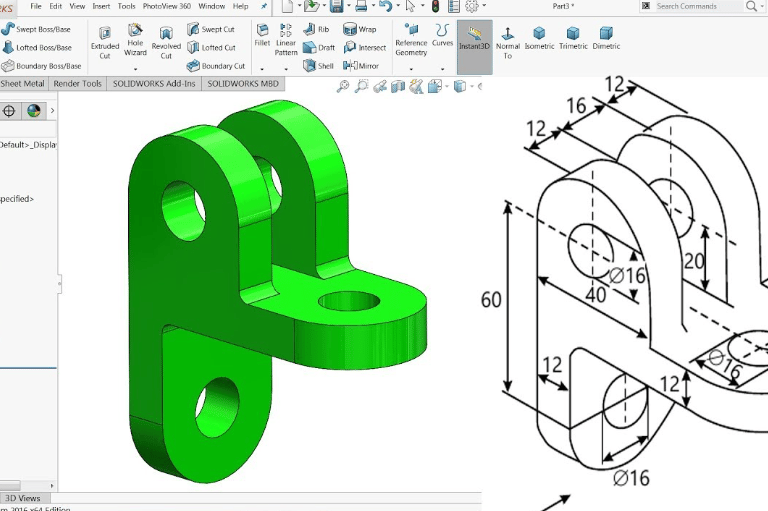Open the Window menu
Viewport: 768px width, 511px height.
(212, 6)
